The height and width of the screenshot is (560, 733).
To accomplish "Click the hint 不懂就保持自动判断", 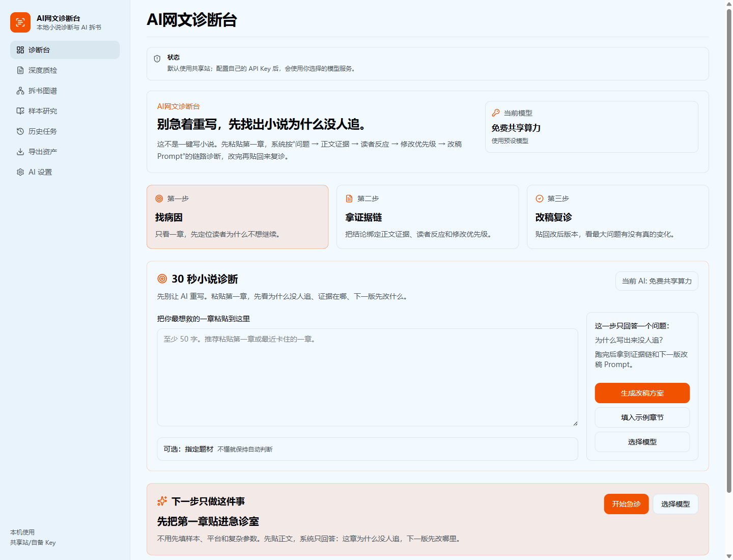I will 245,450.
